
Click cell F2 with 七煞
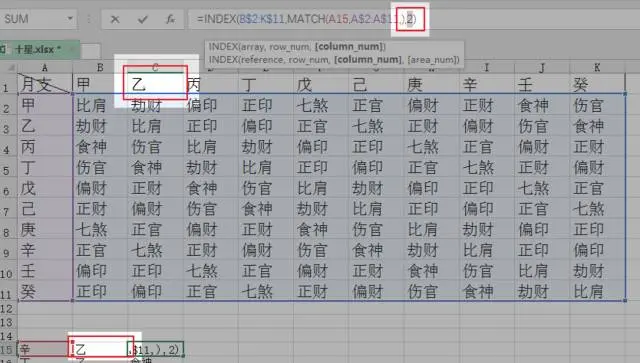(321, 105)
